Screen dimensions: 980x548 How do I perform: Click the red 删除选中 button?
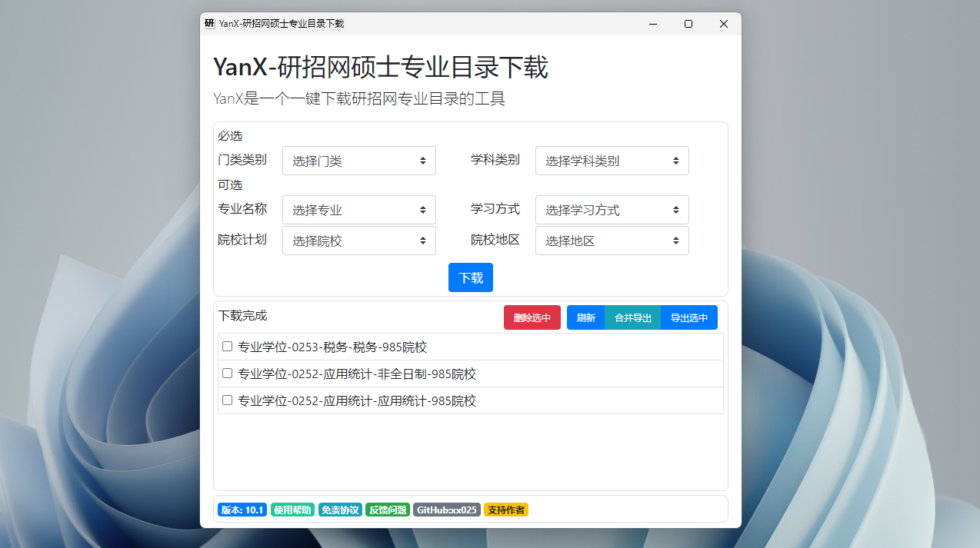click(532, 317)
